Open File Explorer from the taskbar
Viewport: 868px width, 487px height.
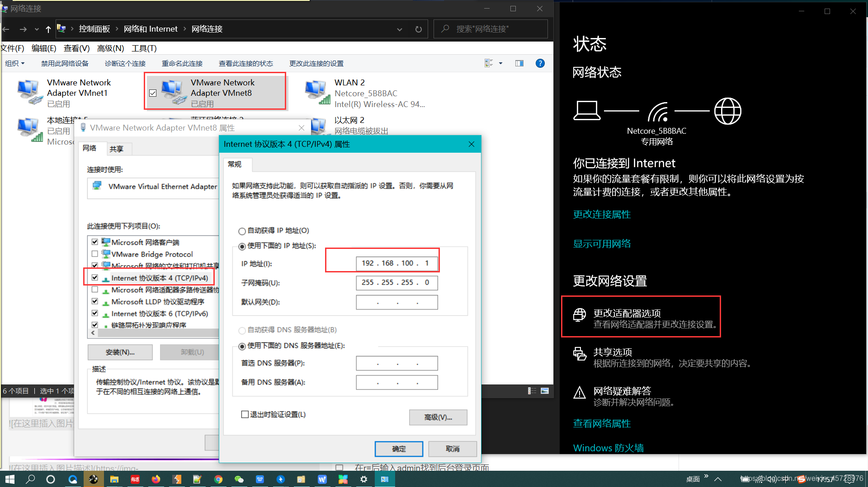coord(114,479)
